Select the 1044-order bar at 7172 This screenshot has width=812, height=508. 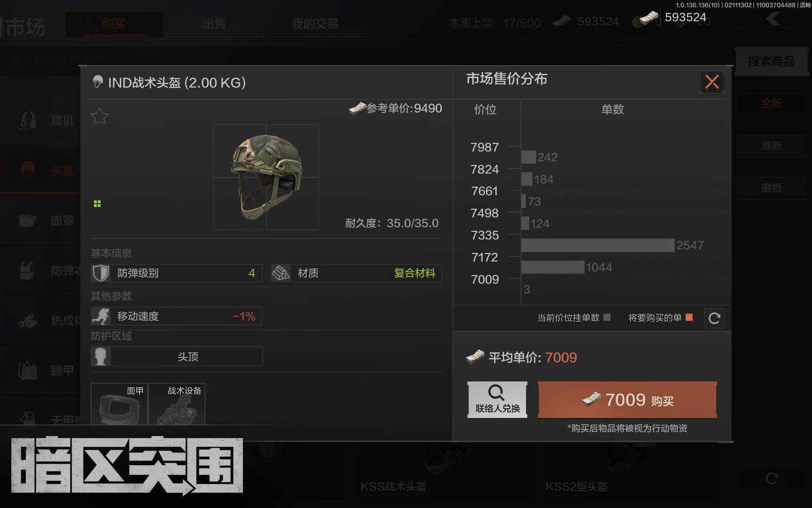tap(553, 267)
